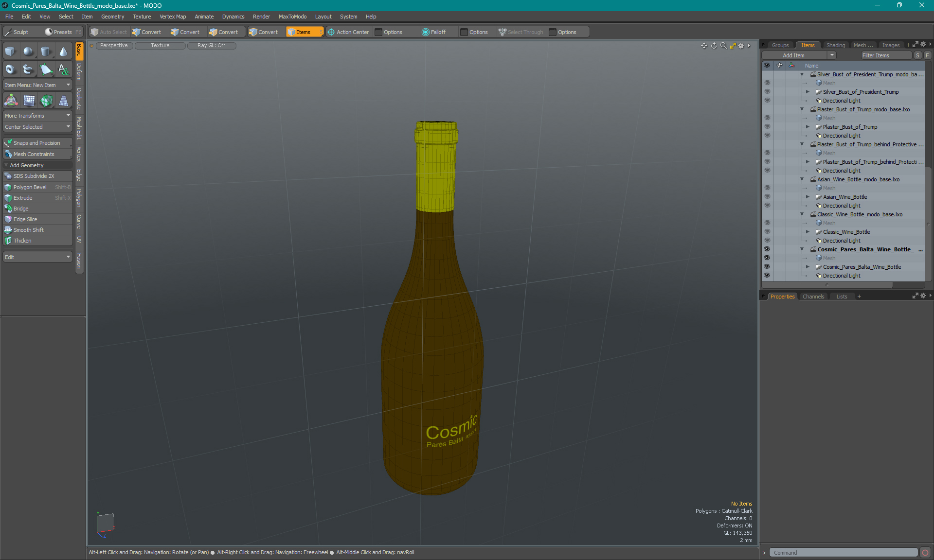Open the Vertex Map menu
Viewport: 934px width, 560px height.
click(x=173, y=17)
